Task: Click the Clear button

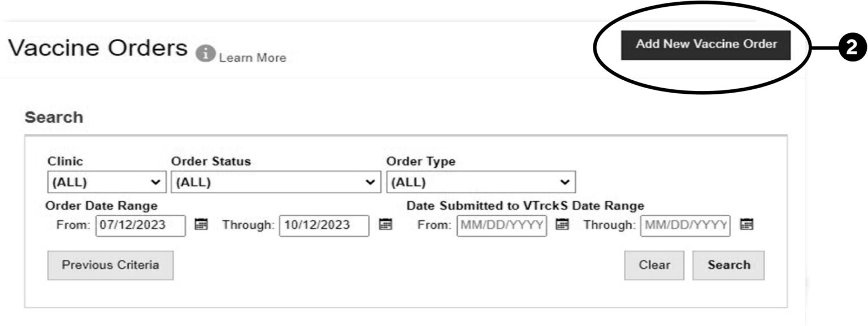Action: (x=654, y=265)
